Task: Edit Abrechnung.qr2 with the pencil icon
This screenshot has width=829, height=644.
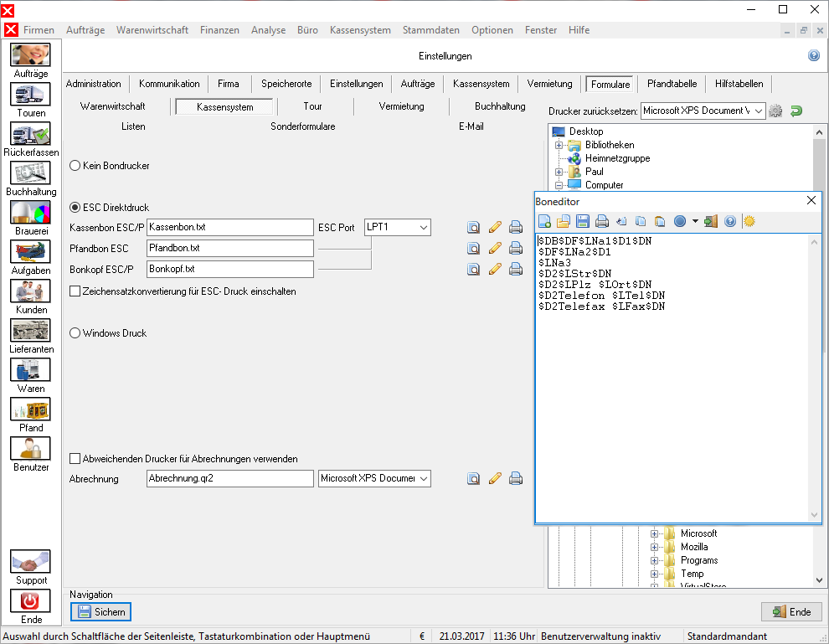Action: 495,478
